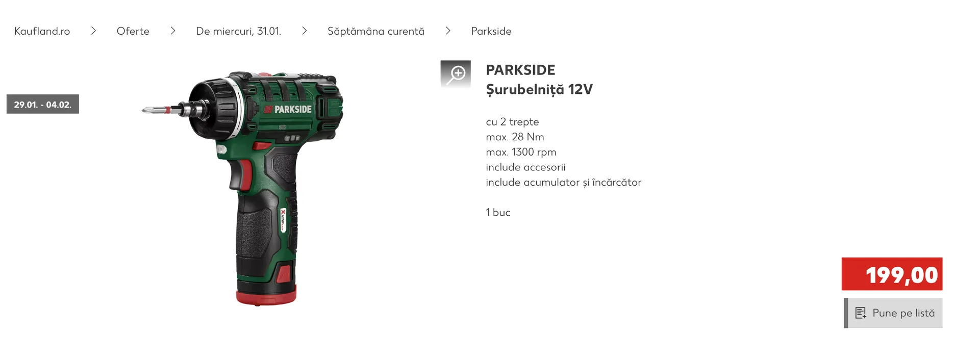Click the red 199,00 price tag
Viewport: 980px width, 357px height.
point(892,274)
